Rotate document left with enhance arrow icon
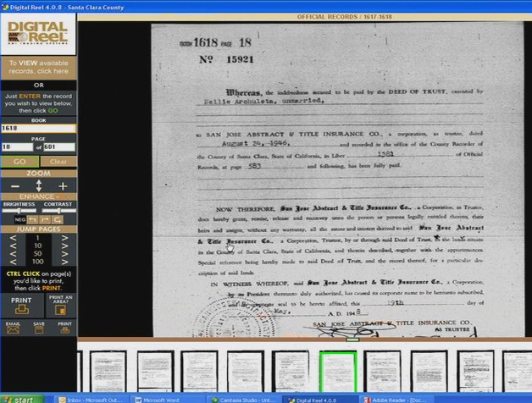Image resolution: width=532 pixels, height=403 pixels. tap(32, 220)
